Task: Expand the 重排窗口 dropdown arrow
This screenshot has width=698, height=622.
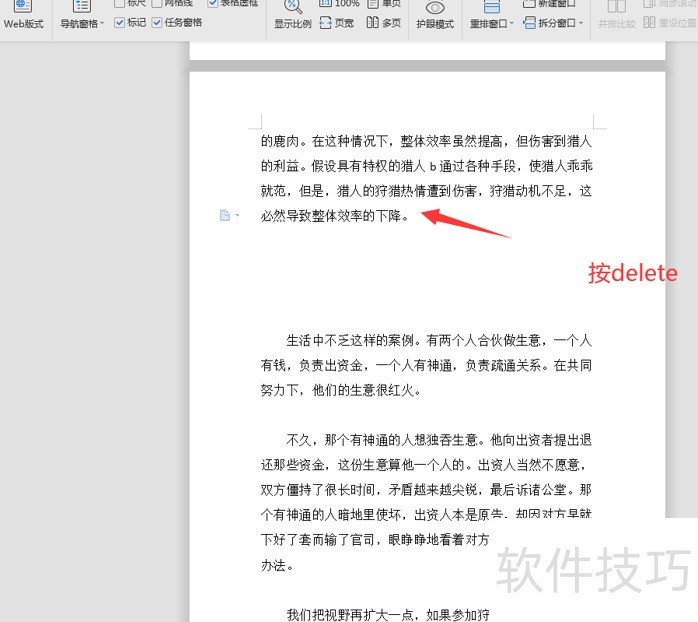Action: click(x=512, y=24)
